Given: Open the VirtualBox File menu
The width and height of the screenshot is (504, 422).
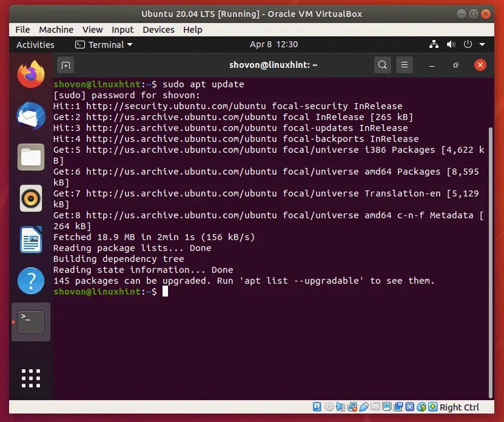Looking at the screenshot, I should click(x=22, y=30).
